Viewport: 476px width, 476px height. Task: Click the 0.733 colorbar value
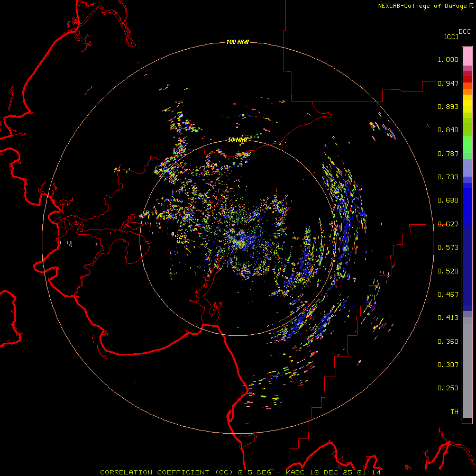(x=448, y=177)
